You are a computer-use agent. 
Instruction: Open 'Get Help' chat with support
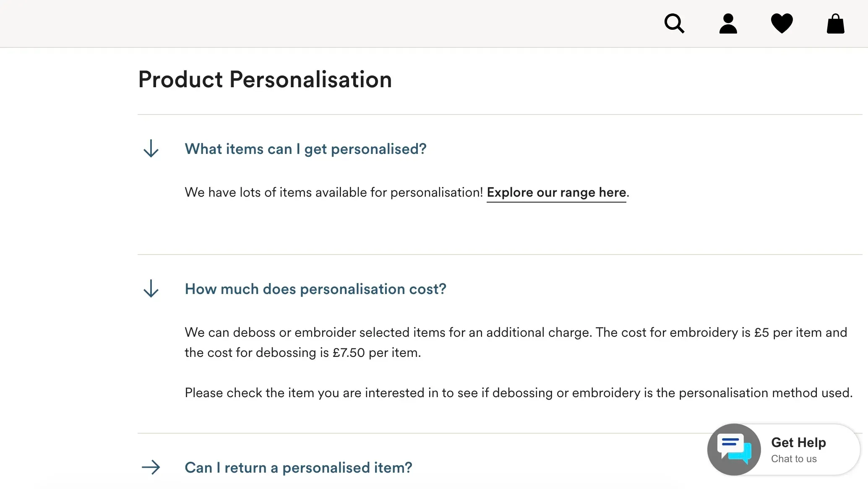click(798, 442)
